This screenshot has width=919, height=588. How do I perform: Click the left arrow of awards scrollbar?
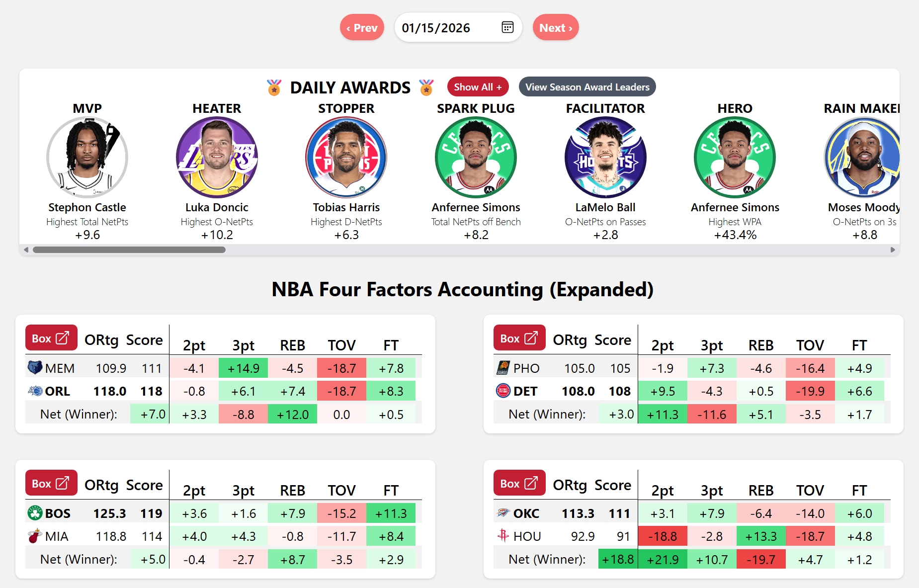[26, 250]
